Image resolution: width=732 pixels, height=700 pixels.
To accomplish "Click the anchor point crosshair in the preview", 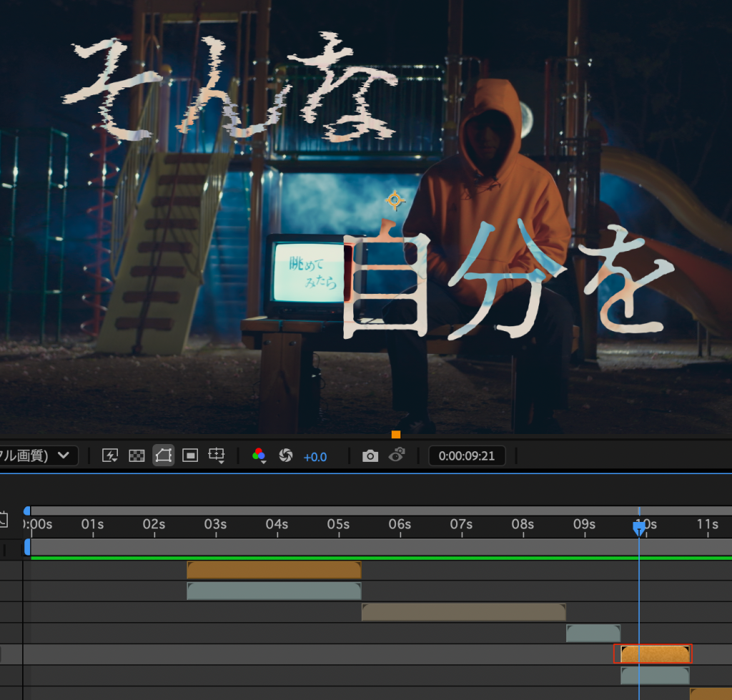I will click(394, 201).
